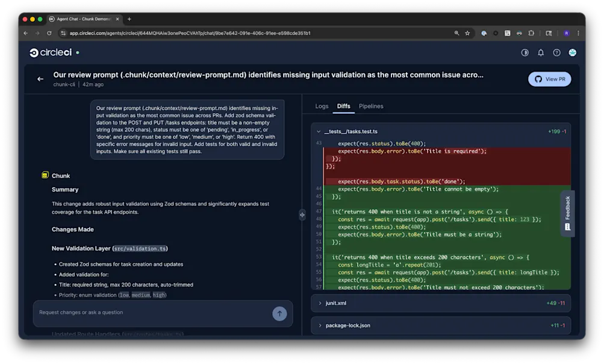Open the CircleCI notifications bell
The image size is (604, 364).
pos(540,52)
